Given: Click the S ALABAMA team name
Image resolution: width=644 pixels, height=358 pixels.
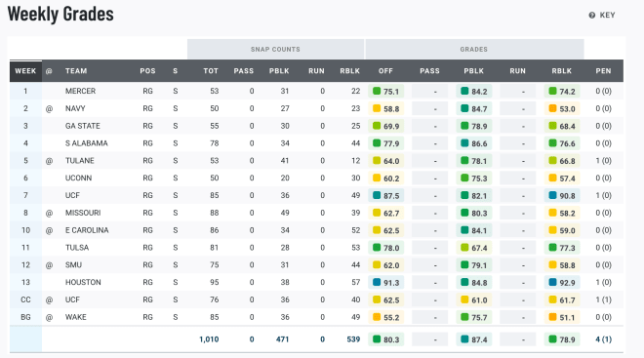Looking at the screenshot, I should [x=86, y=143].
